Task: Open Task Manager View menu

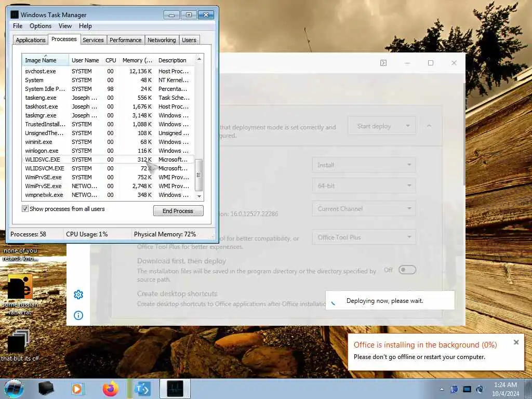Action: click(65, 26)
